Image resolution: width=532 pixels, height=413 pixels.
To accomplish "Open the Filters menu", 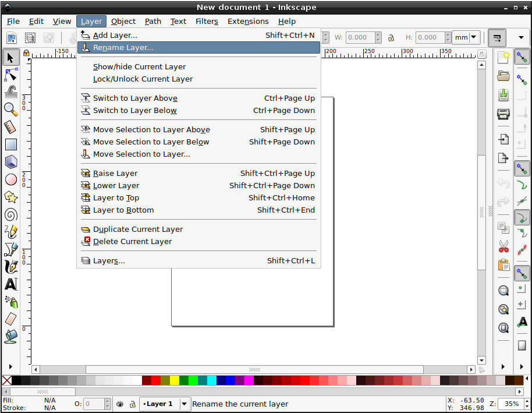I will pyautogui.click(x=207, y=22).
